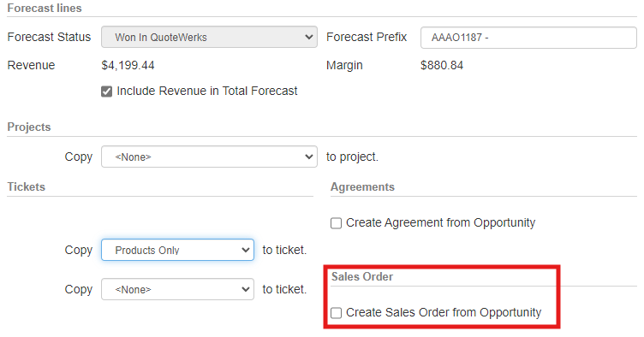Image resolution: width=644 pixels, height=337 pixels.
Task: Click the Forecast lines section heading
Action: tap(45, 9)
